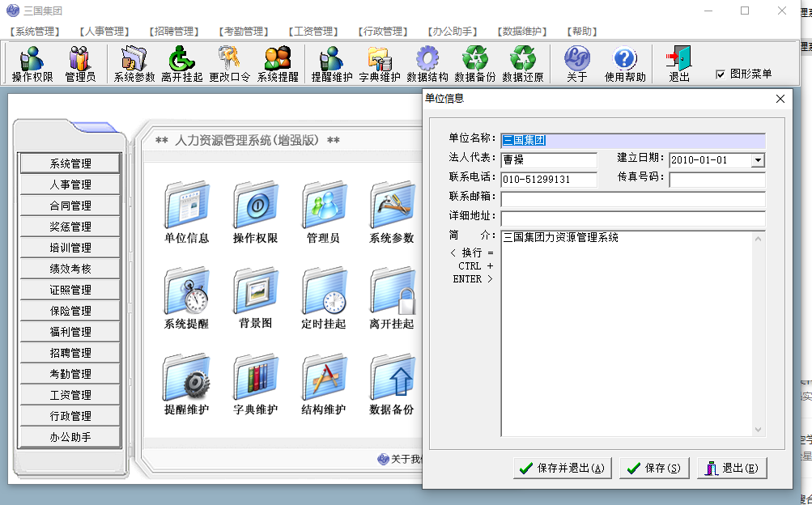
Task: Click the 退出 door icon in toolbar
Action: tap(679, 64)
